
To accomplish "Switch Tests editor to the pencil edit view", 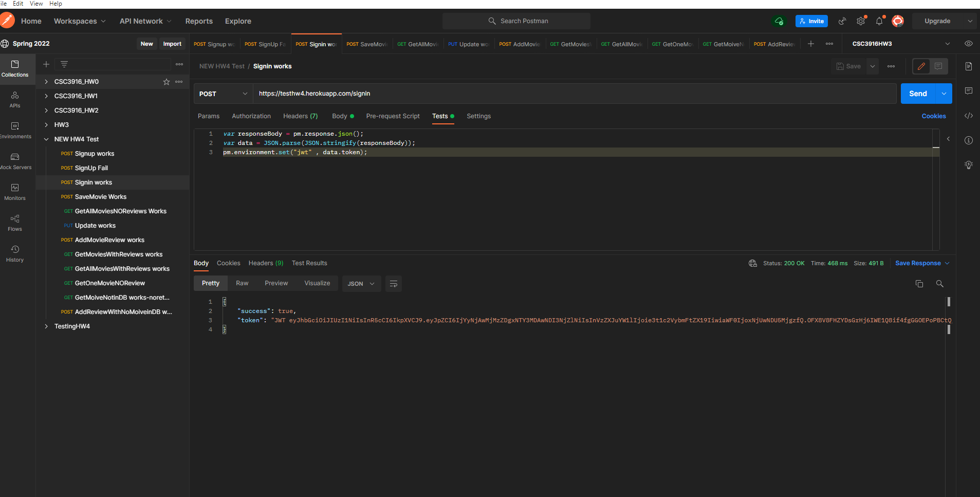I will (920, 66).
